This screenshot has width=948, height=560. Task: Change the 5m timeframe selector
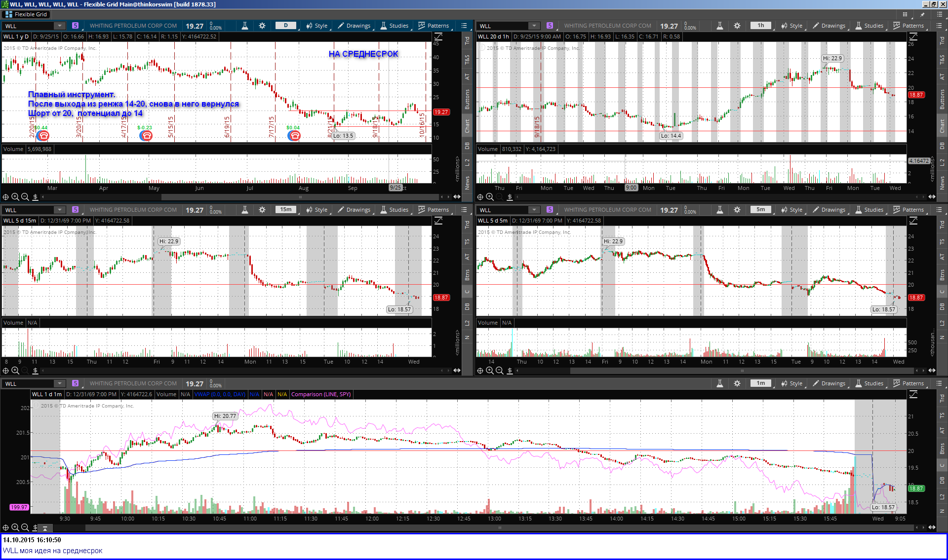761,210
